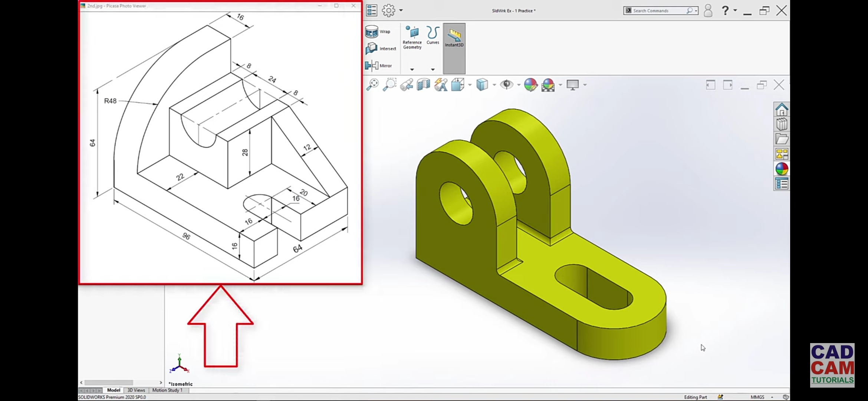
Task: Open the Curves tool
Action: pos(433,35)
